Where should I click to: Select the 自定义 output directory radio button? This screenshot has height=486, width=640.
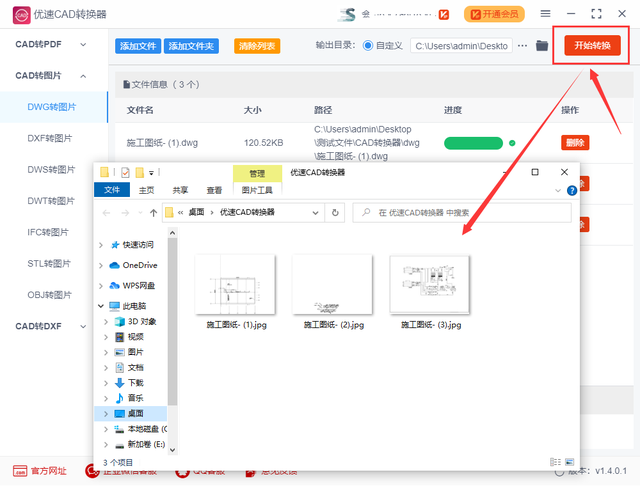(368, 46)
